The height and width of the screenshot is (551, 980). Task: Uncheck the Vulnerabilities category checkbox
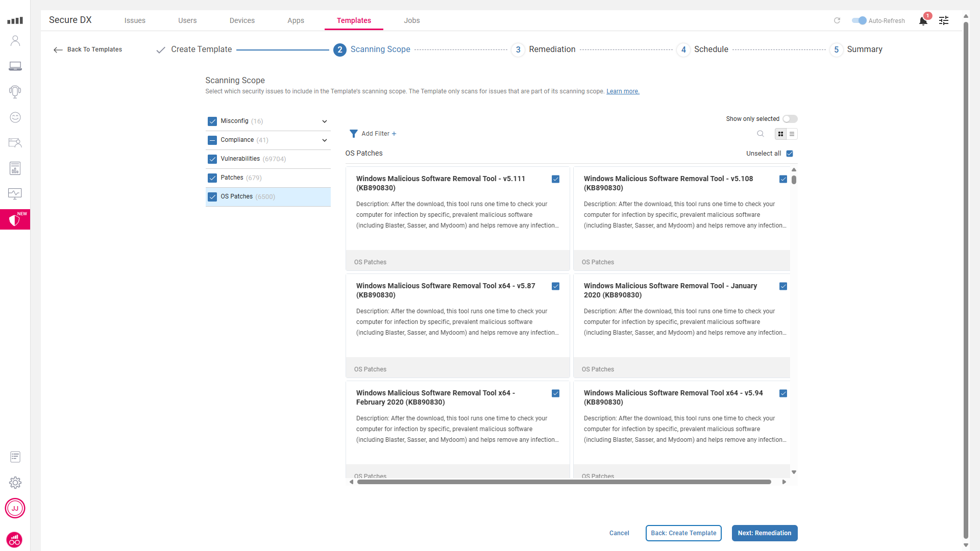tap(212, 159)
